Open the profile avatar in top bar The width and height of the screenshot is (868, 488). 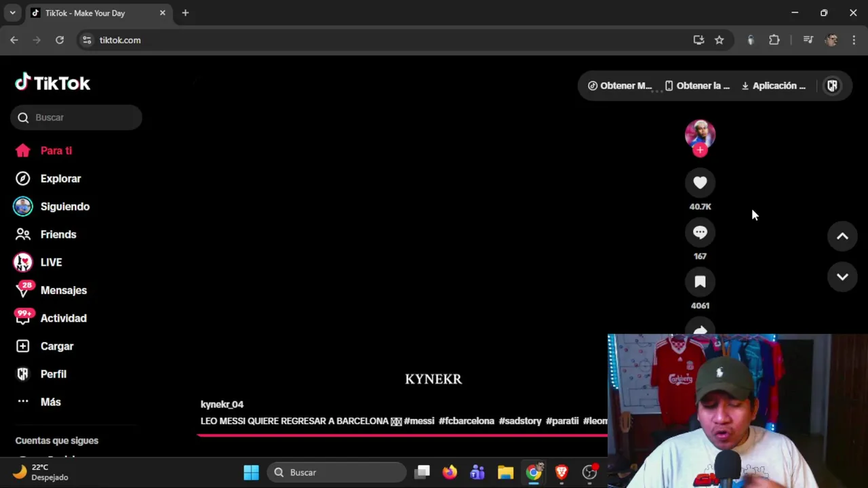[832, 85]
